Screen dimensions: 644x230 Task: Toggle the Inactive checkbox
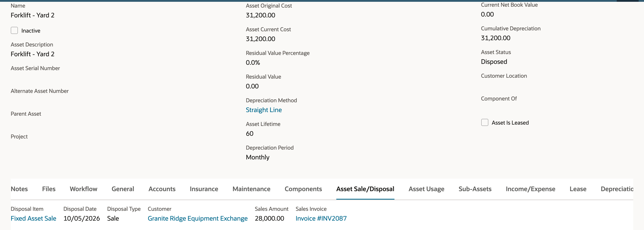click(14, 30)
